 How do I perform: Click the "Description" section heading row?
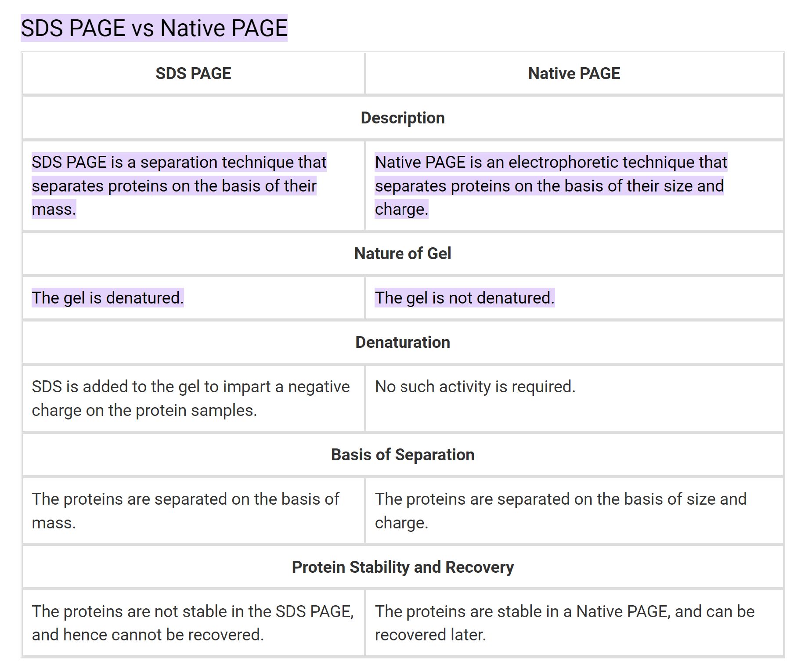(403, 118)
